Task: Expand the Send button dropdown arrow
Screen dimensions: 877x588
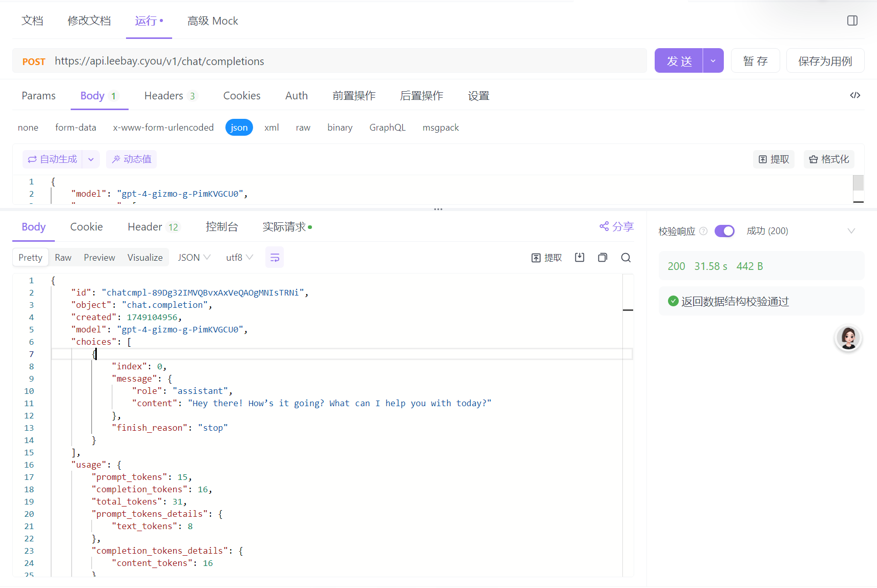Action: click(x=713, y=61)
